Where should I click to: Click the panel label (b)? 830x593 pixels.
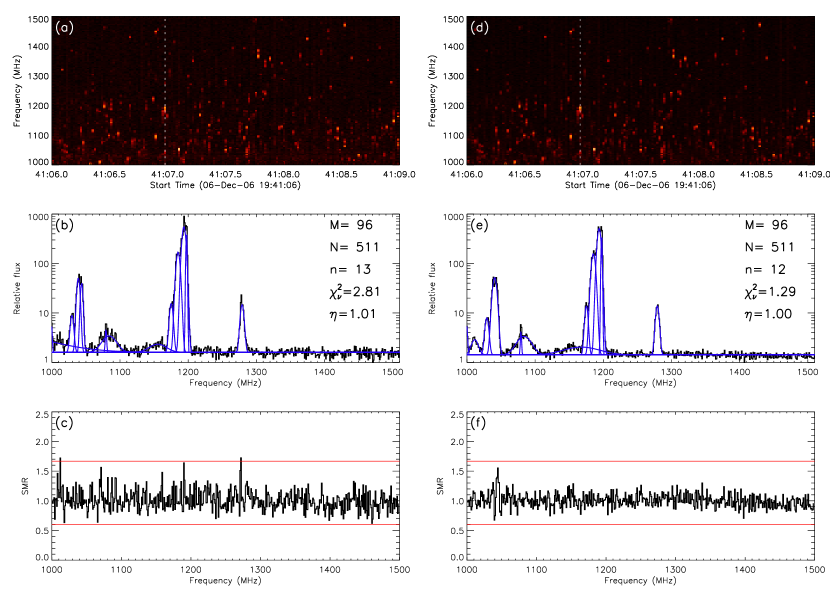(65, 225)
